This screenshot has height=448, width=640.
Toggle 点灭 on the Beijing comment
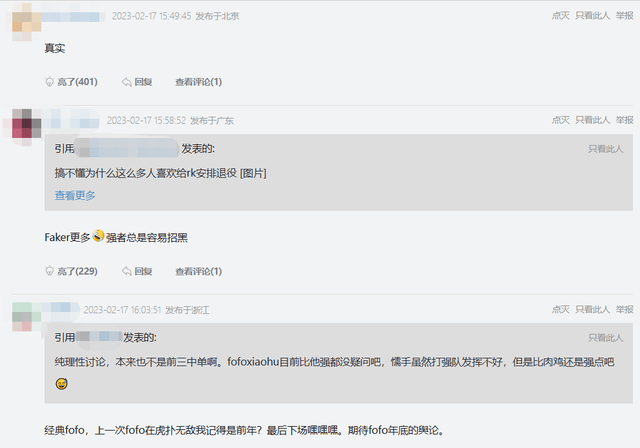click(560, 16)
